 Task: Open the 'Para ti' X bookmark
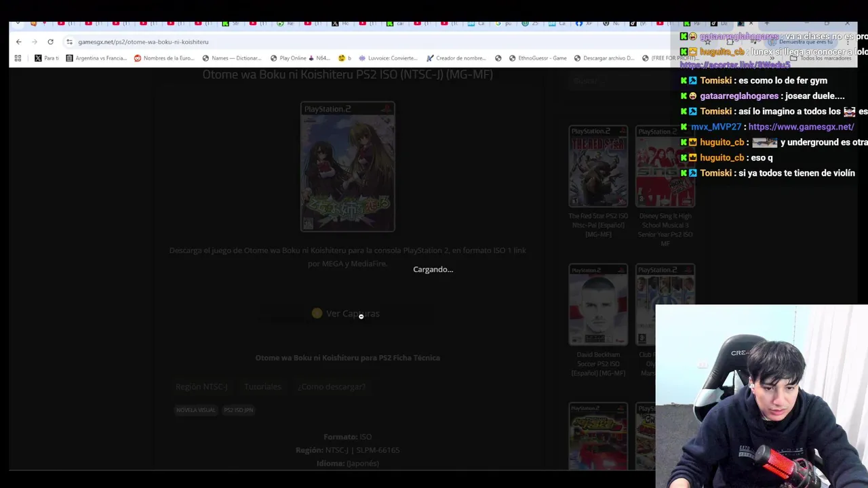click(47, 58)
